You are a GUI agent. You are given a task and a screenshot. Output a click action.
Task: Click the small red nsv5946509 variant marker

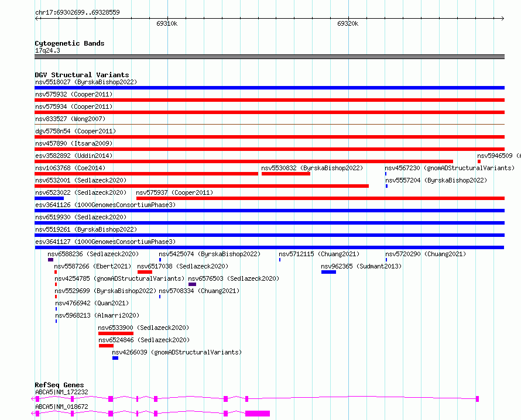tap(479, 161)
